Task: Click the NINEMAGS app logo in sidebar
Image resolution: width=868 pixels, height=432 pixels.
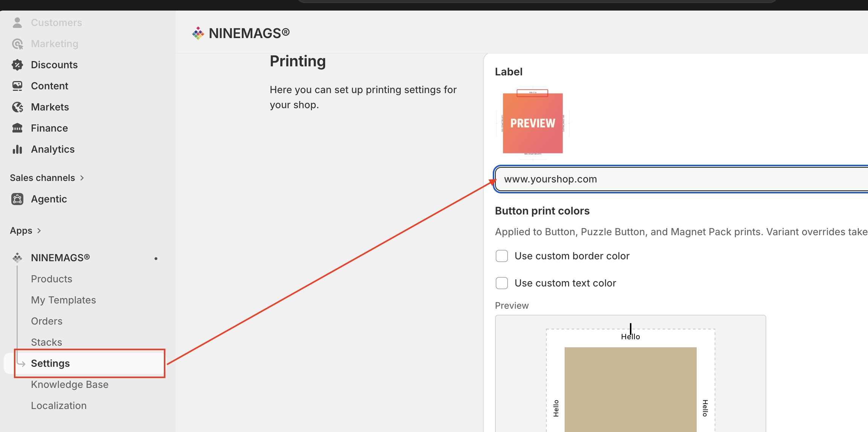Action: pos(17,258)
